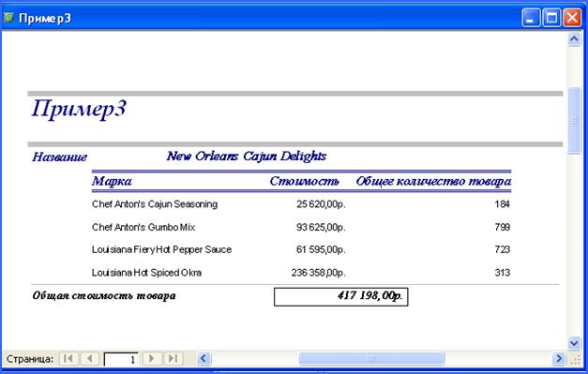Minimize the Пример3 window
Screen dimensions: 588x374
pyautogui.click(x=531, y=18)
